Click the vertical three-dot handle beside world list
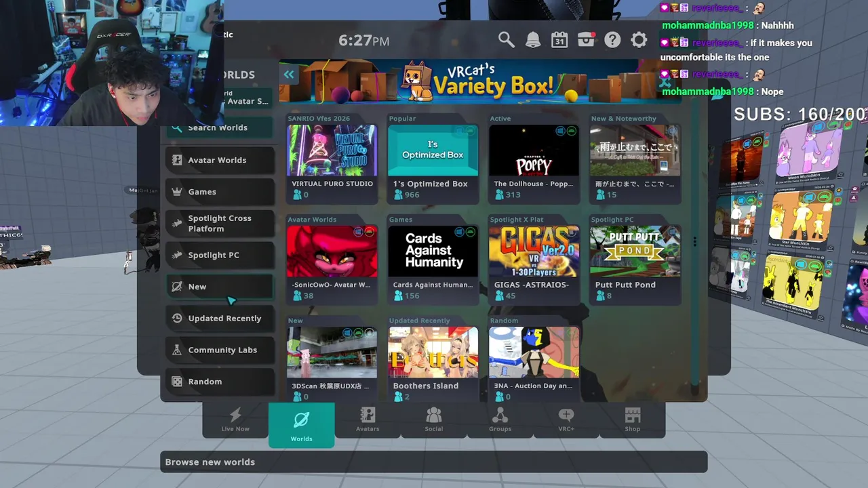This screenshot has width=868, height=488. pos(694,241)
